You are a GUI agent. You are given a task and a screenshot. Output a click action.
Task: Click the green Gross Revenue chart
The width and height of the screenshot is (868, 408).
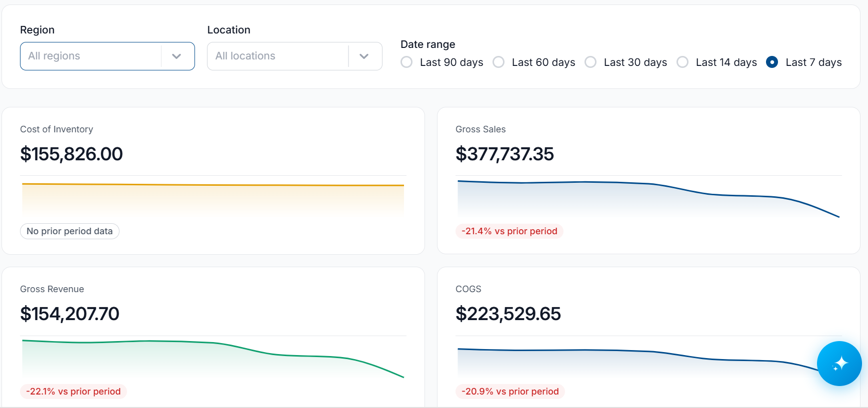213,359
